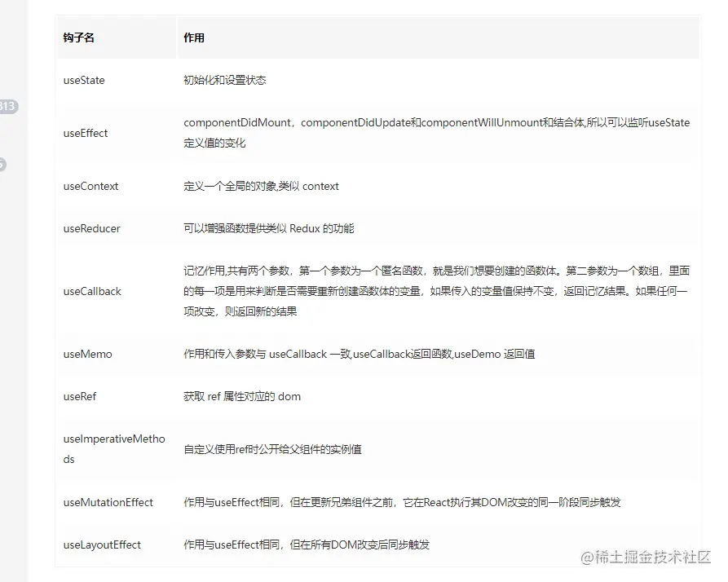Click the useReducer table row
Image resolution: width=728 pixels, height=582 pixels.
click(91, 228)
